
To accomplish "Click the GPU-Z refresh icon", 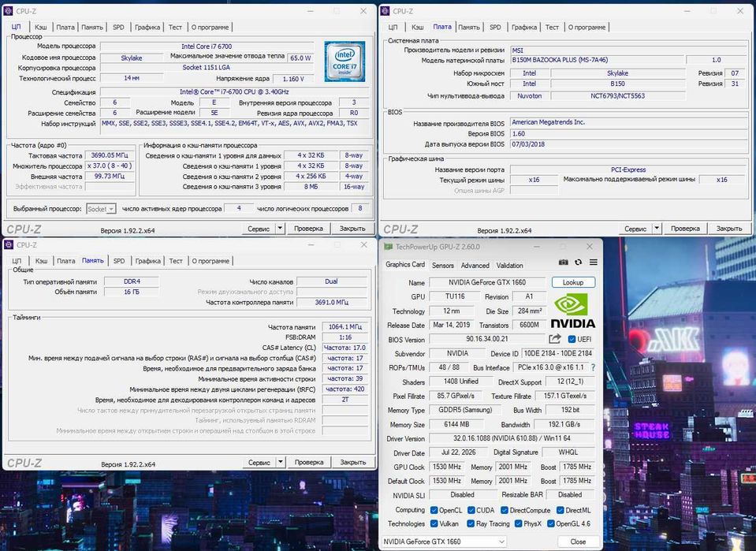I will point(578,262).
